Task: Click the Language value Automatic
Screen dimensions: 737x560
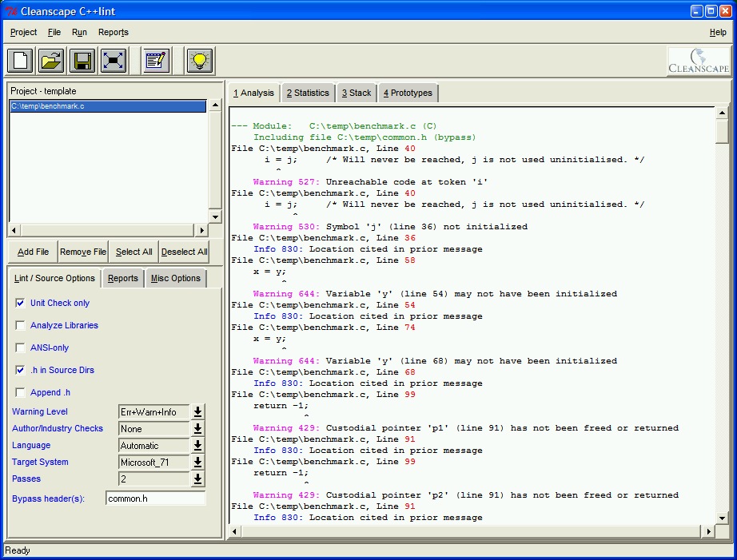Action: click(154, 446)
